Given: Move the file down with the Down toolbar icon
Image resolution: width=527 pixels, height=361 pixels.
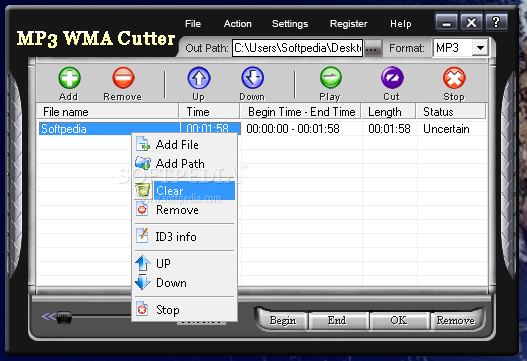Looking at the screenshot, I should (252, 78).
